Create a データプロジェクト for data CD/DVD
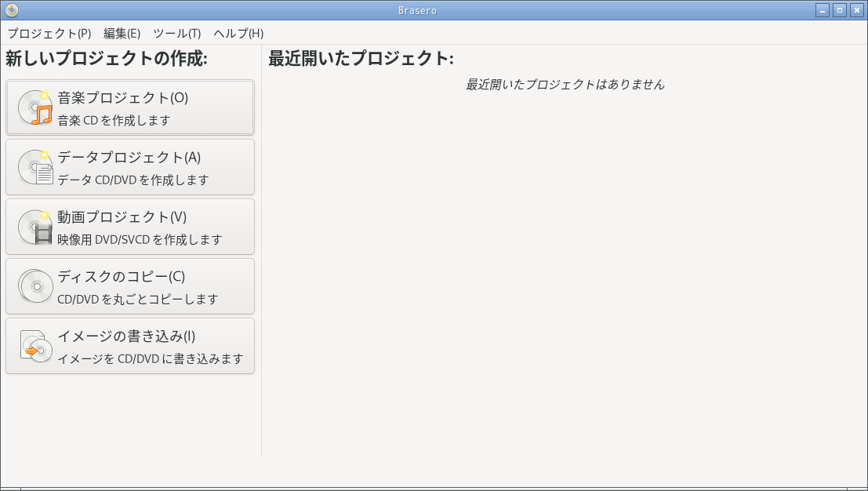Viewport: 868px width, 491px height. pos(129,166)
